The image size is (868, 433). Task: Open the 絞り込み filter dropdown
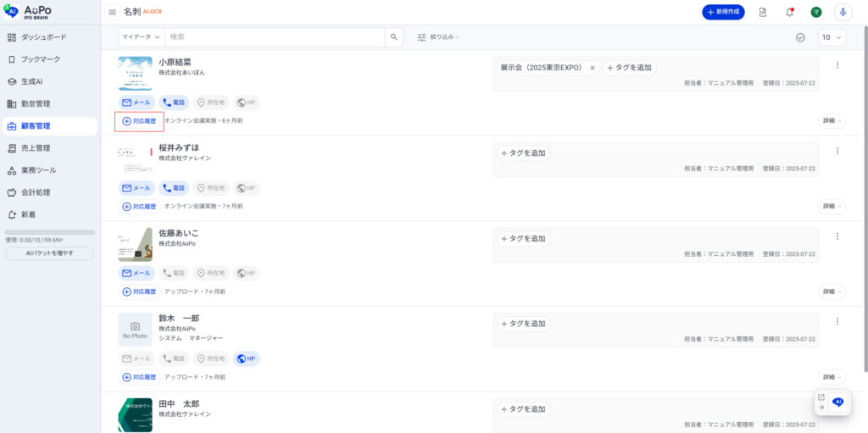(438, 37)
